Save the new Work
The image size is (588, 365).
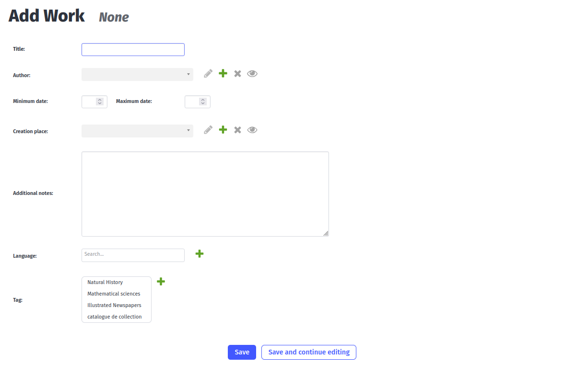pyautogui.click(x=242, y=352)
